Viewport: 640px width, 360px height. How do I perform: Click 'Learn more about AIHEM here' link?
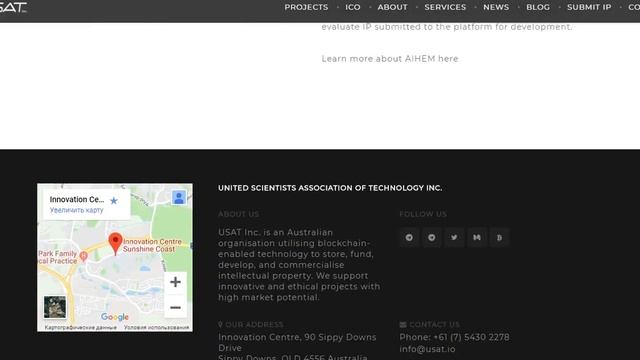(390, 59)
